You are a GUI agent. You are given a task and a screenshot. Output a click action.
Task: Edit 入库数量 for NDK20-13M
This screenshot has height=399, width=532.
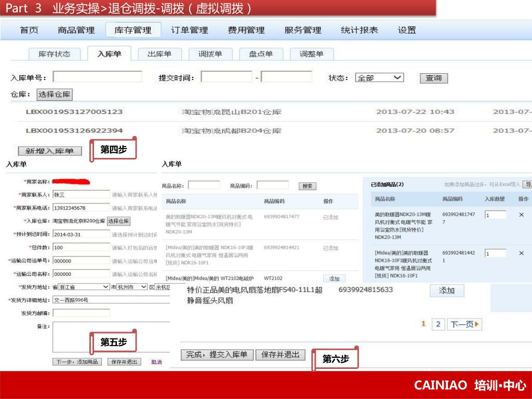click(x=495, y=215)
